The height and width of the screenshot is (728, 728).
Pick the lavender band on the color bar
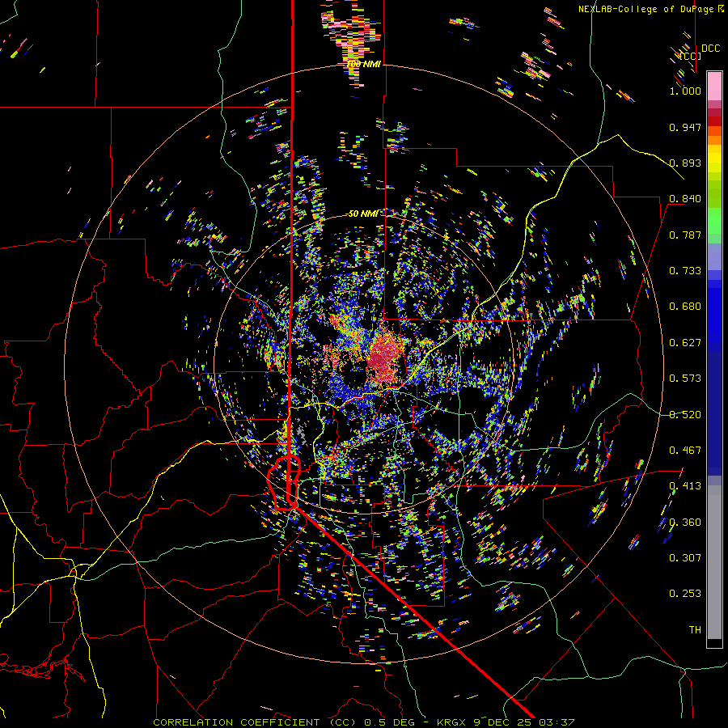[714, 256]
